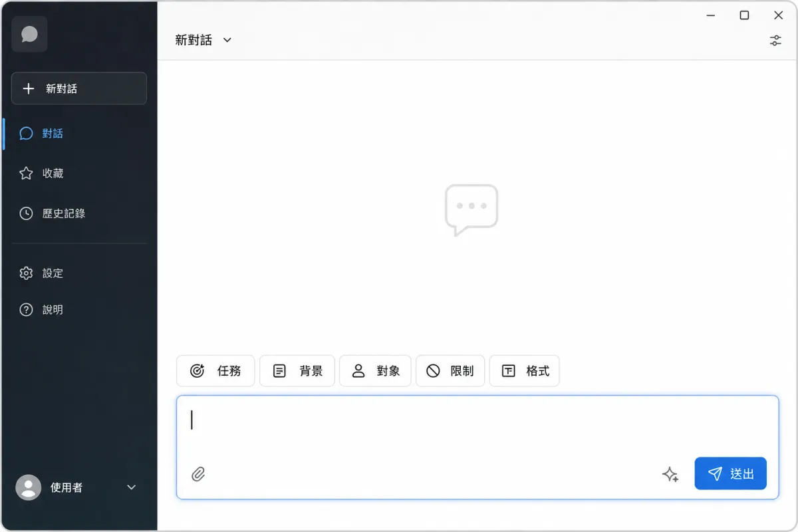
Task: Click the 使用者 avatar icon
Action: click(x=28, y=487)
